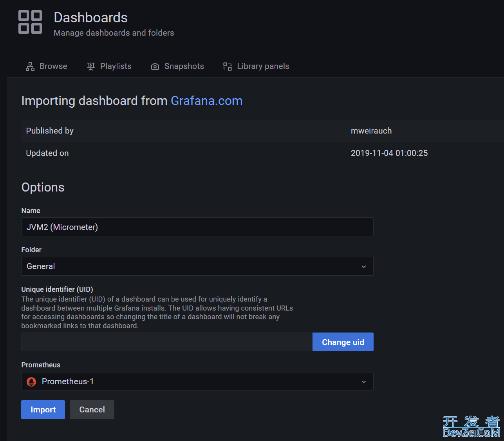Open the Prometheus-1 data source dropdown
Viewport: 504px width, 441px height.
click(x=197, y=381)
